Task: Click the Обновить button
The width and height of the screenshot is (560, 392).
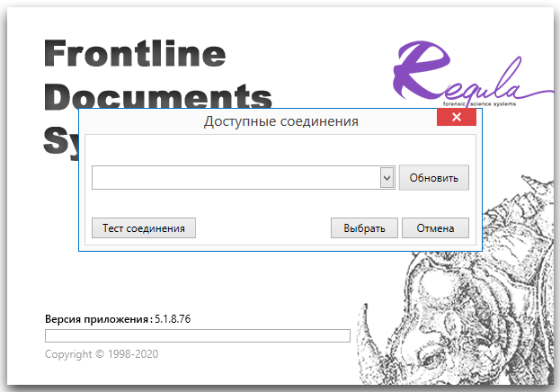Action: [434, 178]
